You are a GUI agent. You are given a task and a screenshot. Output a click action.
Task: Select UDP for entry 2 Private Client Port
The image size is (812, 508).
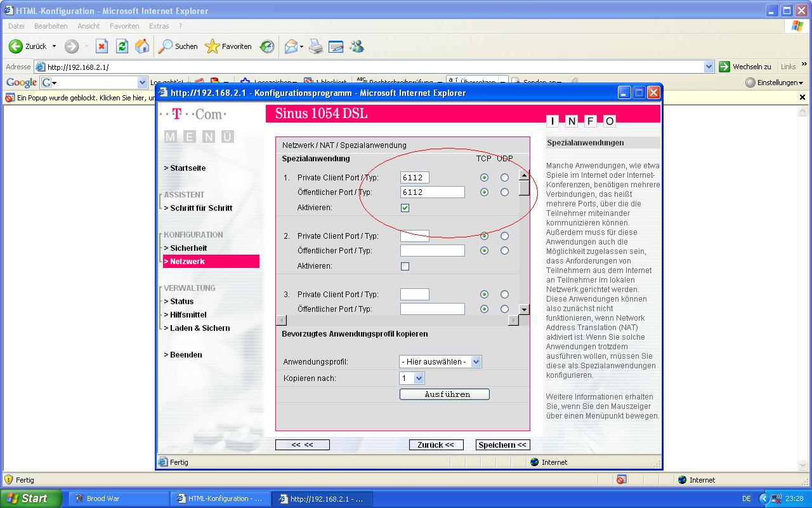tap(505, 236)
